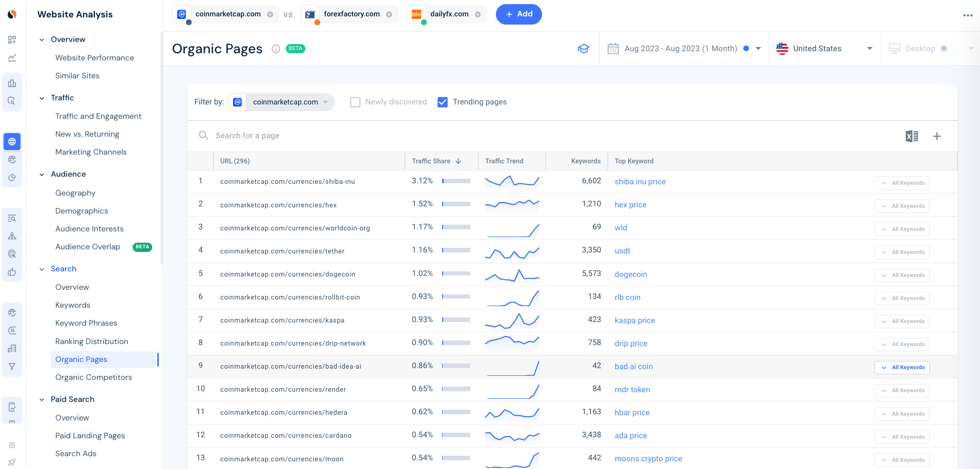Enable the Newly discovered checkbox

tap(355, 102)
